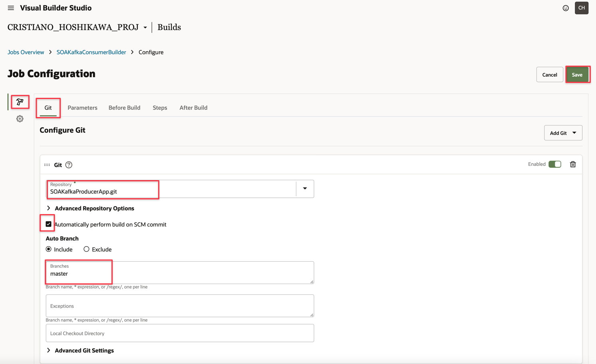Click the Builds page title
This screenshot has width=596, height=364.
[169, 27]
